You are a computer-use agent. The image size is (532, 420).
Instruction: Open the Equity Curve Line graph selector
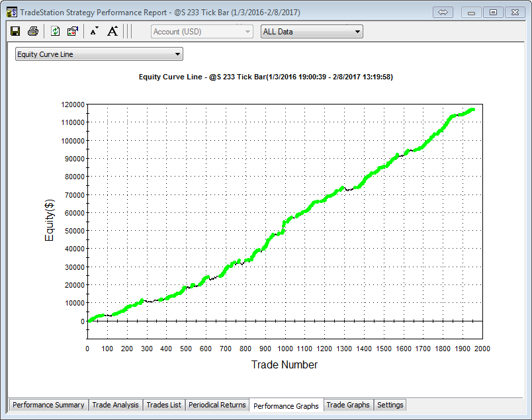point(99,54)
